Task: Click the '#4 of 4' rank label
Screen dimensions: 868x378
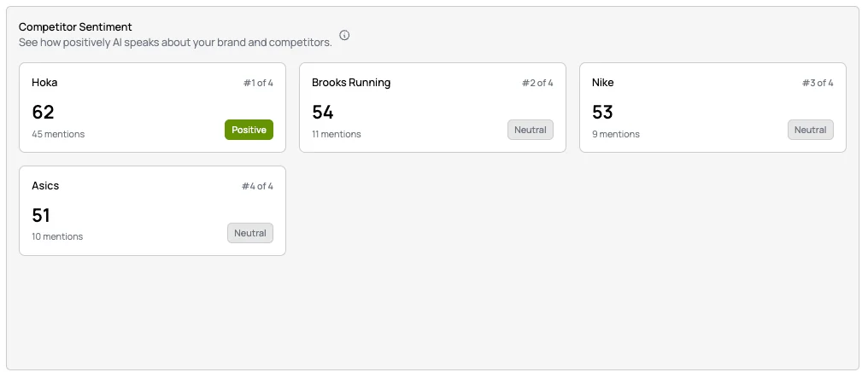Action: pyautogui.click(x=257, y=186)
